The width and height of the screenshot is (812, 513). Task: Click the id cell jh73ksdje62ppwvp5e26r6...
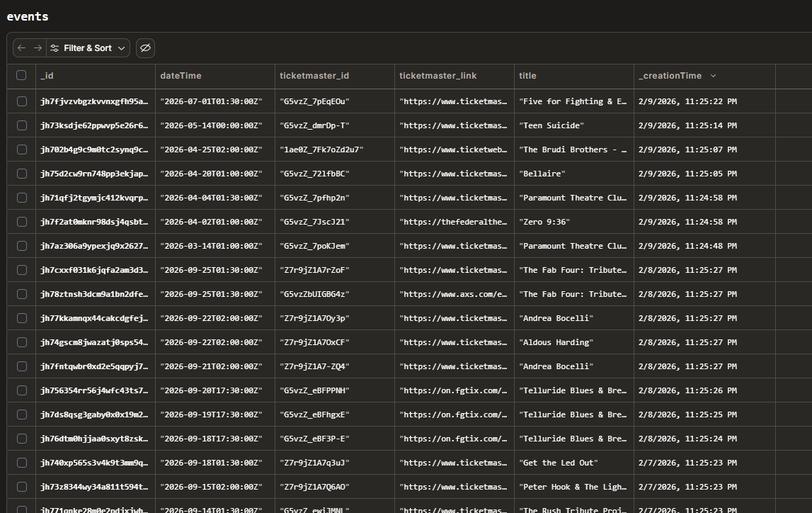point(94,125)
